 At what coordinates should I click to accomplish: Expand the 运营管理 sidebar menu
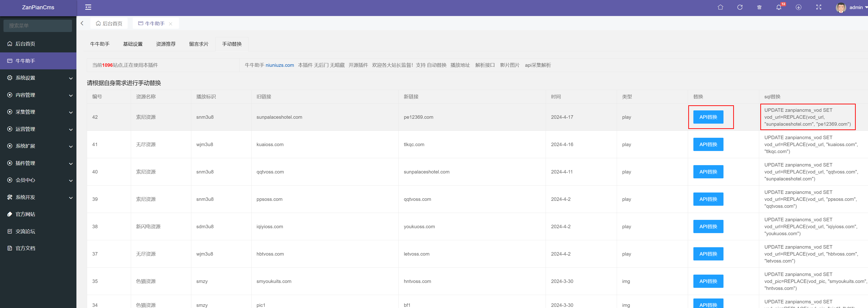tap(38, 129)
